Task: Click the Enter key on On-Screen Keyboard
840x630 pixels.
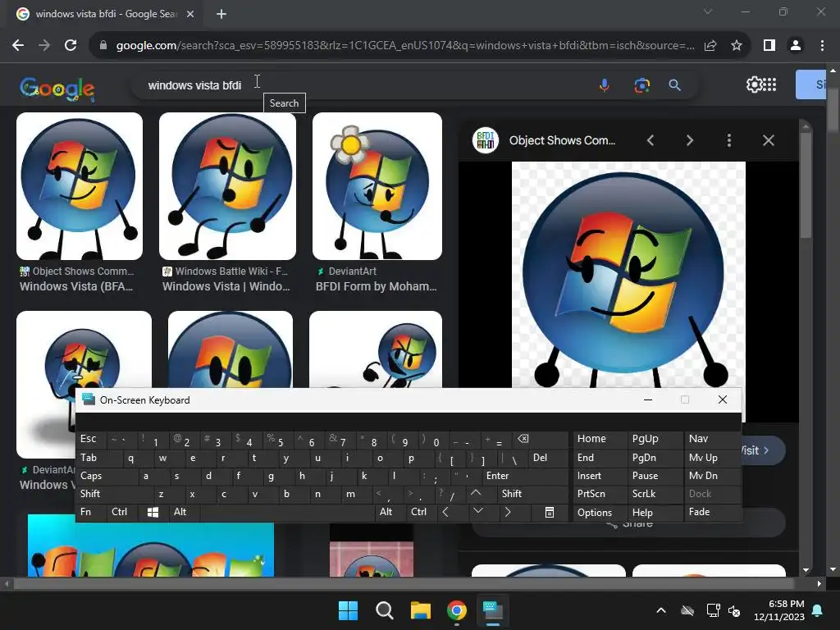Action: [525, 476]
